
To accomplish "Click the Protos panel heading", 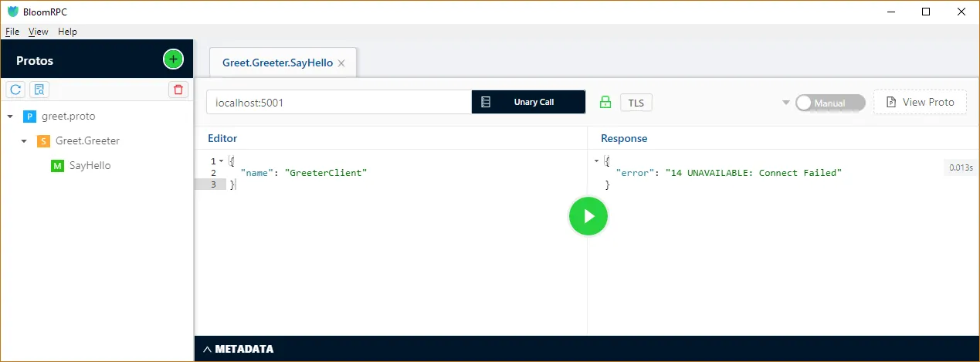I will click(x=35, y=60).
